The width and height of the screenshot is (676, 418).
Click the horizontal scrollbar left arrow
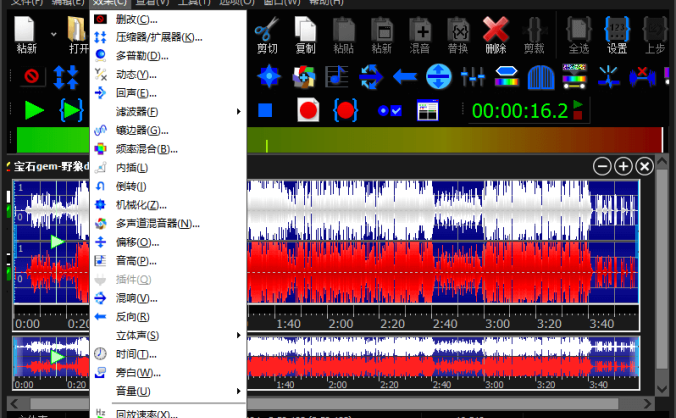(x=14, y=404)
